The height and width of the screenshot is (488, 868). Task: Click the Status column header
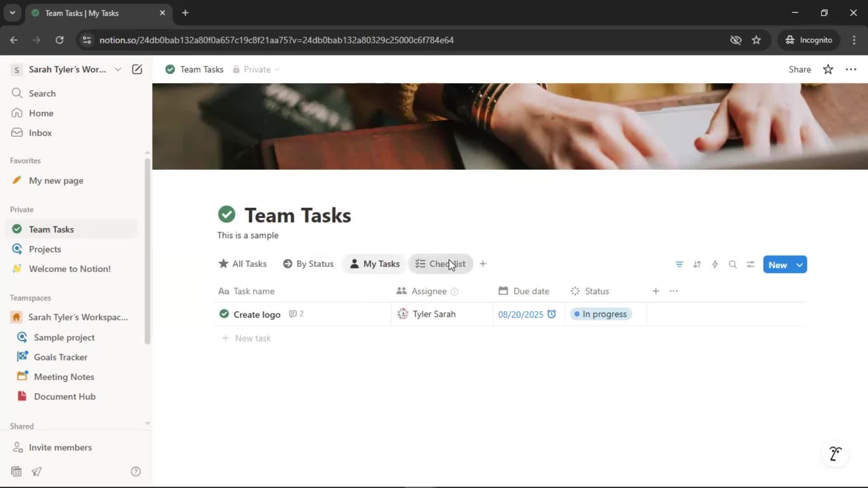(590, 291)
